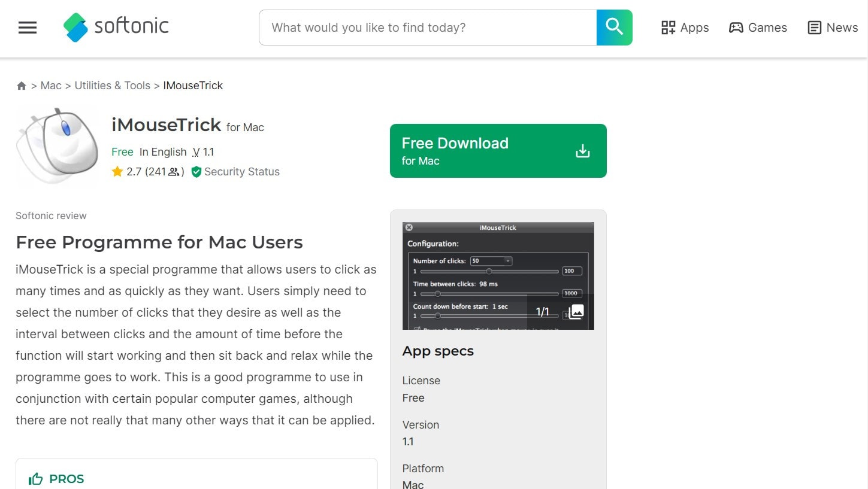Screen dimensions: 868x489
Task: Click the download arrow icon on green button
Action: pyautogui.click(x=582, y=151)
